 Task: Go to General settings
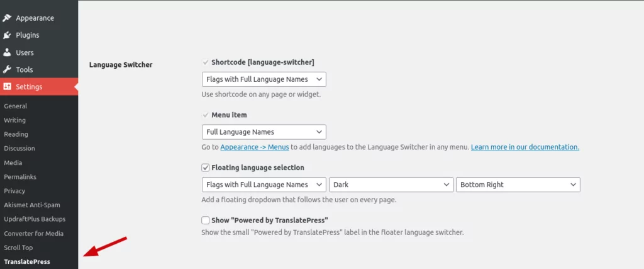[16, 106]
